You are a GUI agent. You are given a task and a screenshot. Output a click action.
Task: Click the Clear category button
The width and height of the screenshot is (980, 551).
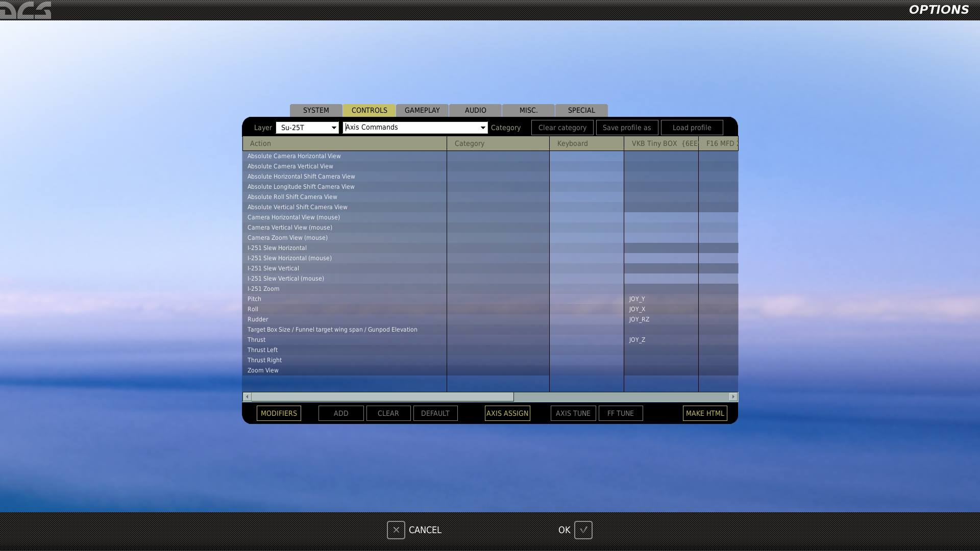point(562,128)
